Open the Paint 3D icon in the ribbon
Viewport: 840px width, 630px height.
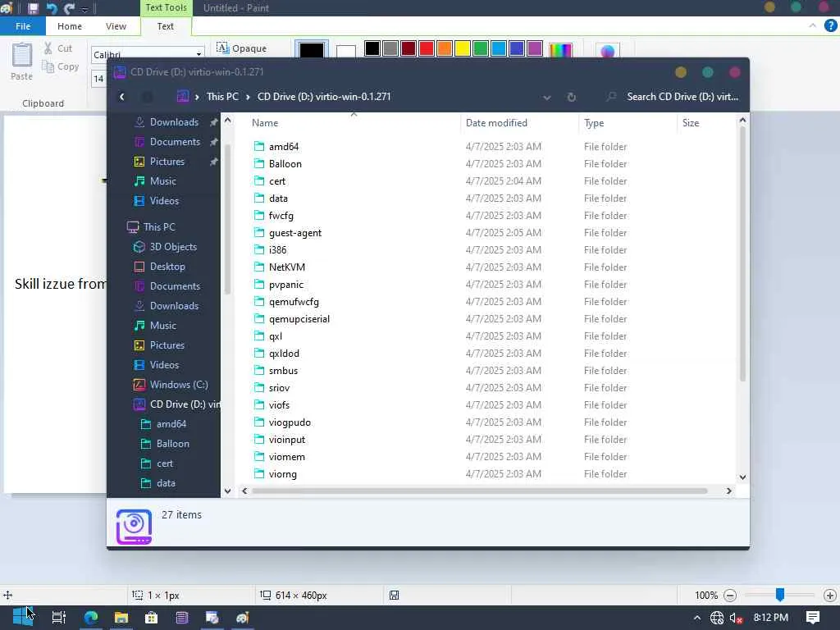click(x=608, y=50)
